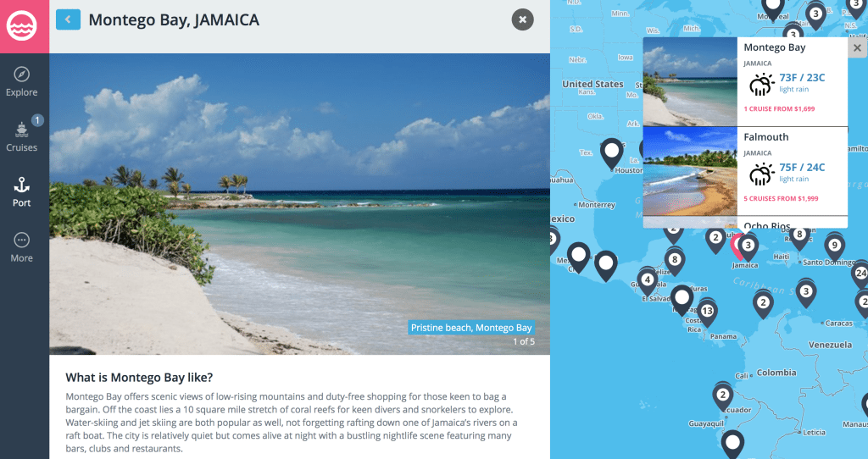Select the Falmouth port title
868x459 pixels.
click(765, 137)
